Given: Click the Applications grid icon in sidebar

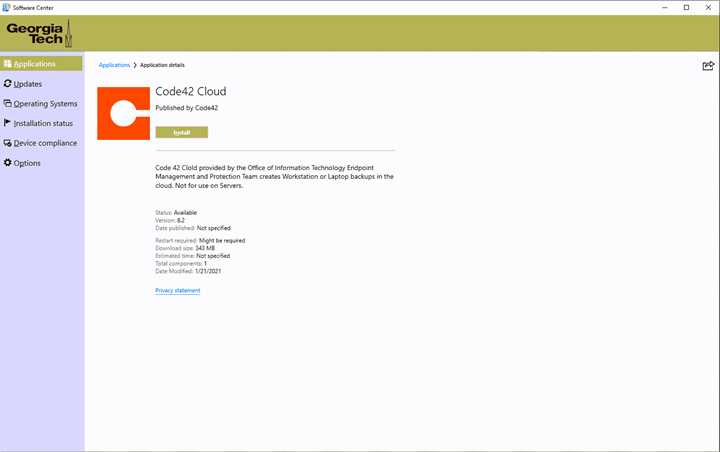Looking at the screenshot, I should pos(8,64).
